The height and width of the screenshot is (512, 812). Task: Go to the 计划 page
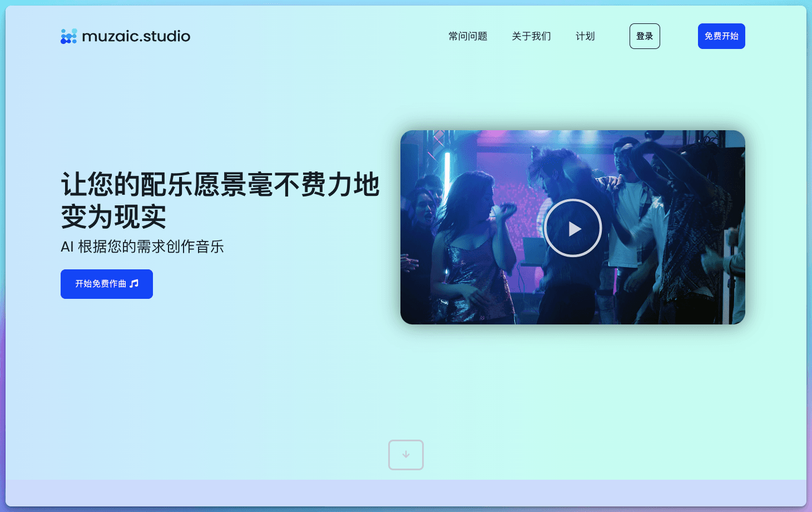(585, 36)
